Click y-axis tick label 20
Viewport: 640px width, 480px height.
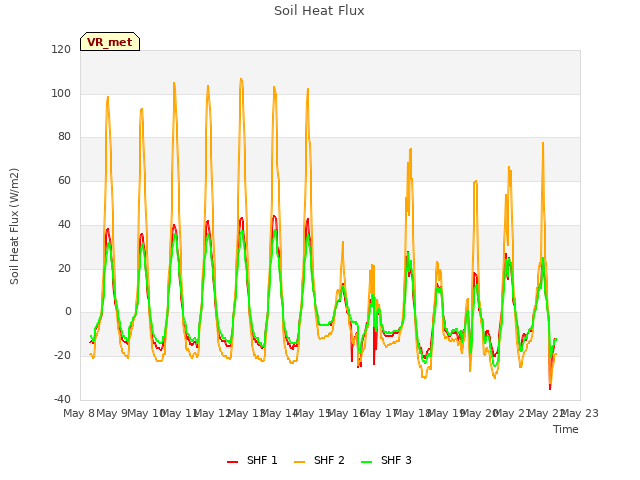(64, 269)
